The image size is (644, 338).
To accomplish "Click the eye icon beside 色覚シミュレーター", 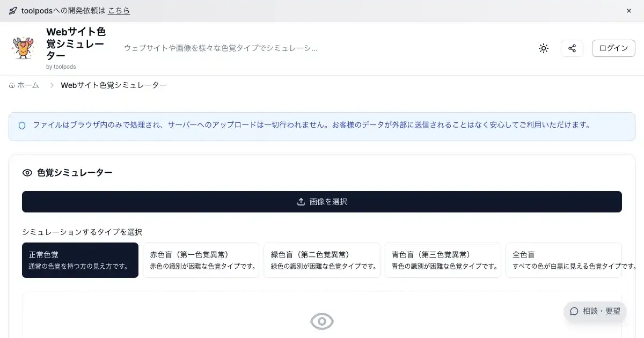I will click(27, 173).
